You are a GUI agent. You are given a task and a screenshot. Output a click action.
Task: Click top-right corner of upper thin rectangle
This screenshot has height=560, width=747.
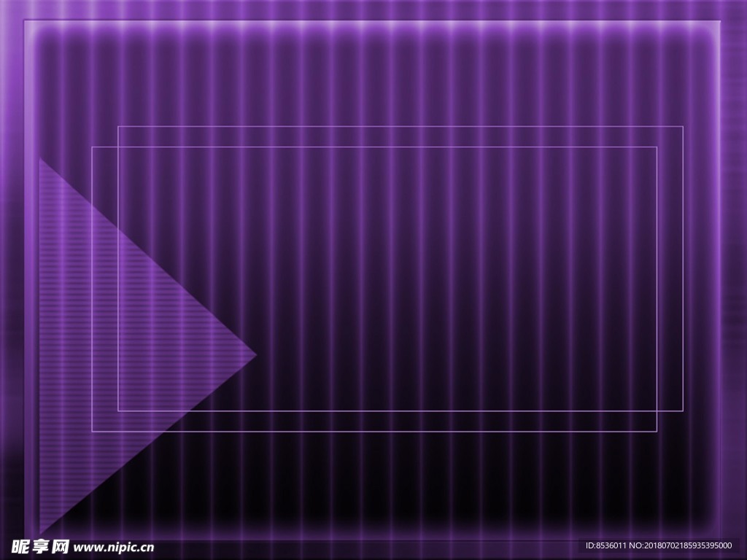click(683, 127)
